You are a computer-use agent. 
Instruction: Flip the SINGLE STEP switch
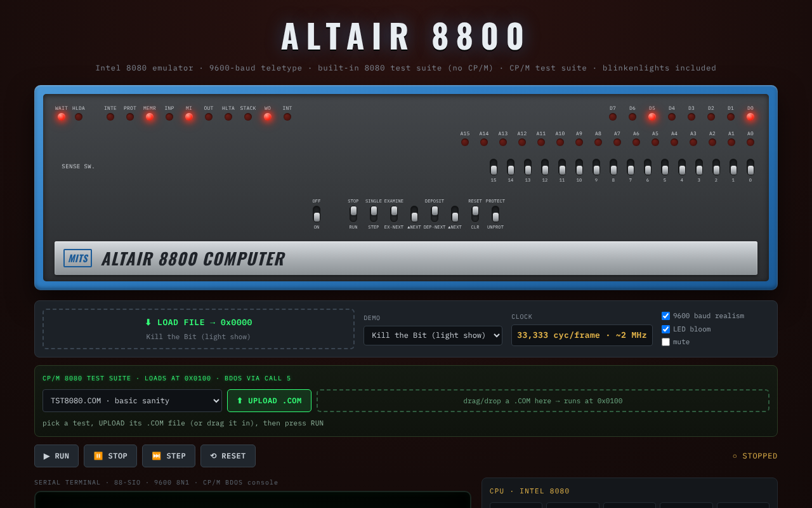point(374,214)
